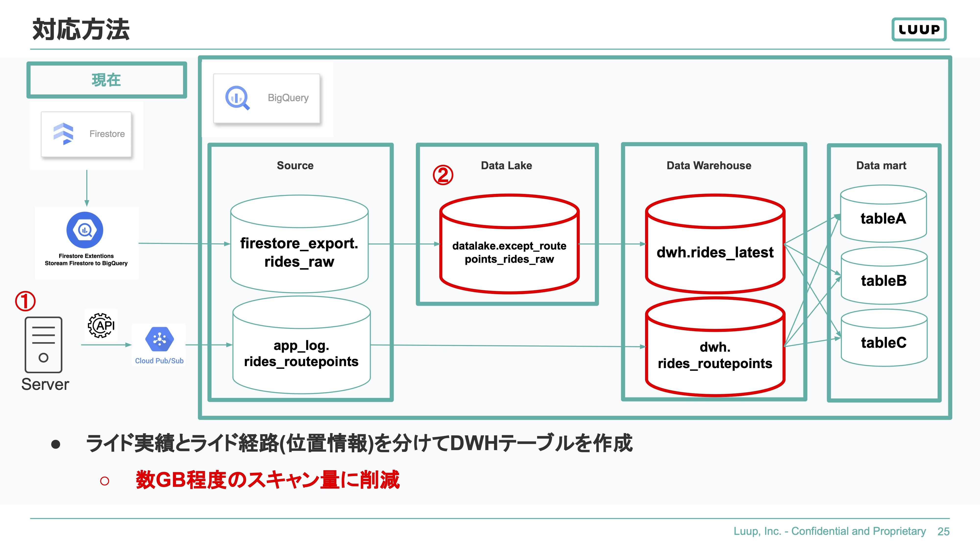The width and height of the screenshot is (980, 551).
Task: Click the API gear icon
Action: click(x=101, y=325)
